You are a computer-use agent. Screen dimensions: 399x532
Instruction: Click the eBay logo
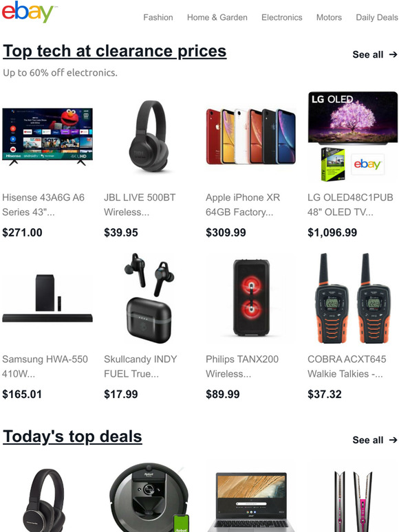[28, 12]
